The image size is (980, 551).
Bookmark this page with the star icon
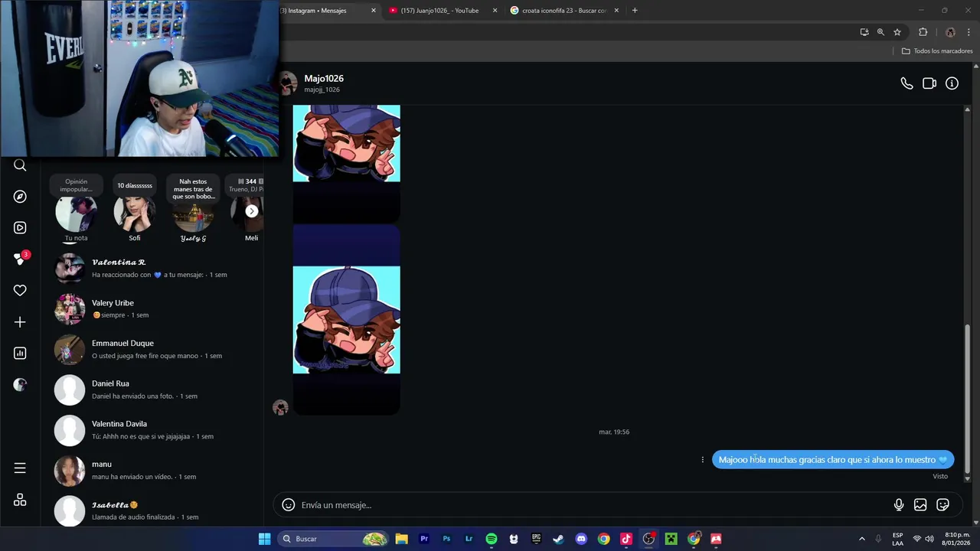coord(897,32)
